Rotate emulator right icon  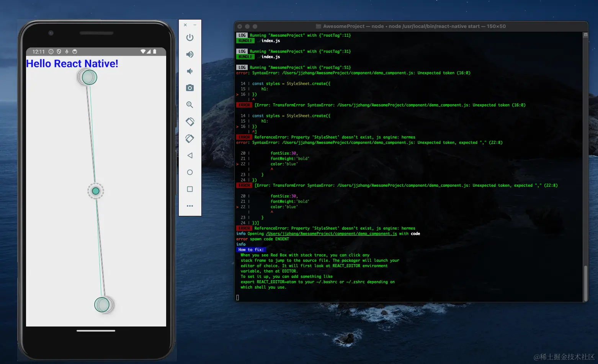coord(190,139)
